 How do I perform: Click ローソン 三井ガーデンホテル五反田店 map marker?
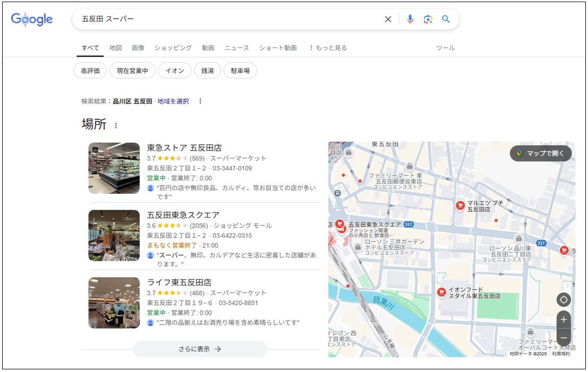coord(358,247)
